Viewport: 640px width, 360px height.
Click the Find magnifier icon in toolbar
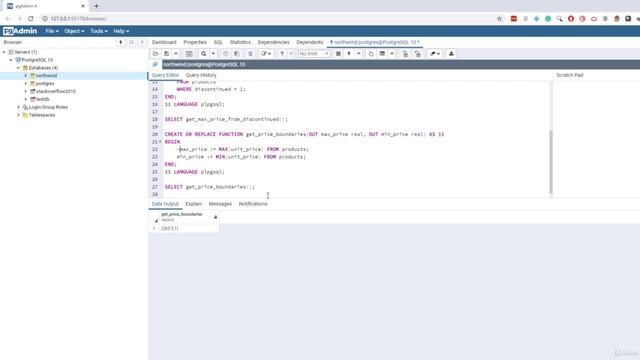tap(204, 54)
